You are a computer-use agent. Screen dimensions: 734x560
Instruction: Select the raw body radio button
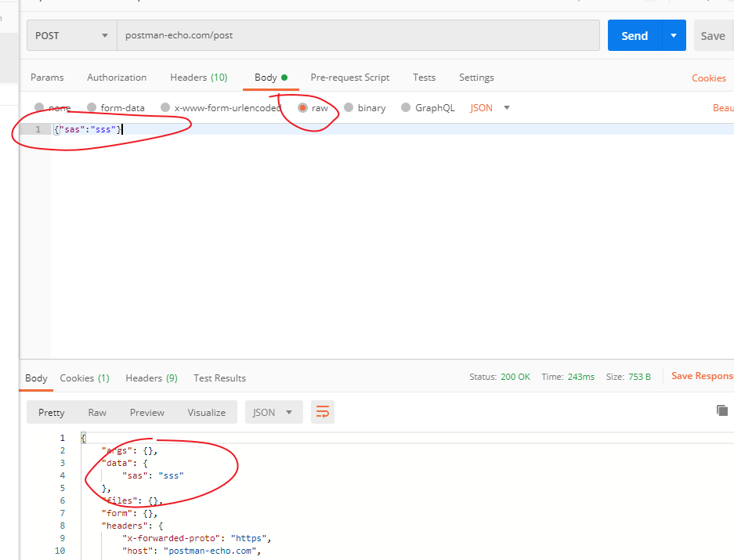(x=303, y=108)
